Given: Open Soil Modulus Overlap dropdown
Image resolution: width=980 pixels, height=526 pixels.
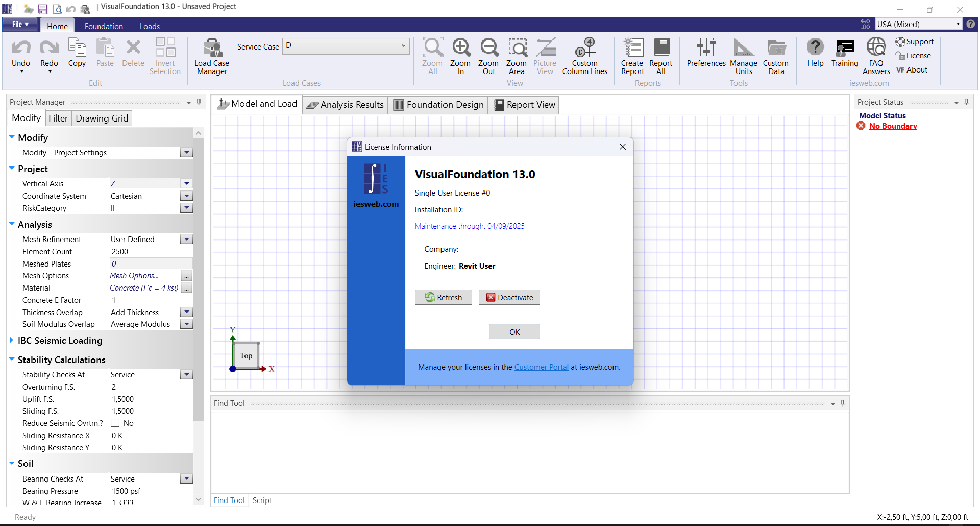Looking at the screenshot, I should tap(187, 324).
